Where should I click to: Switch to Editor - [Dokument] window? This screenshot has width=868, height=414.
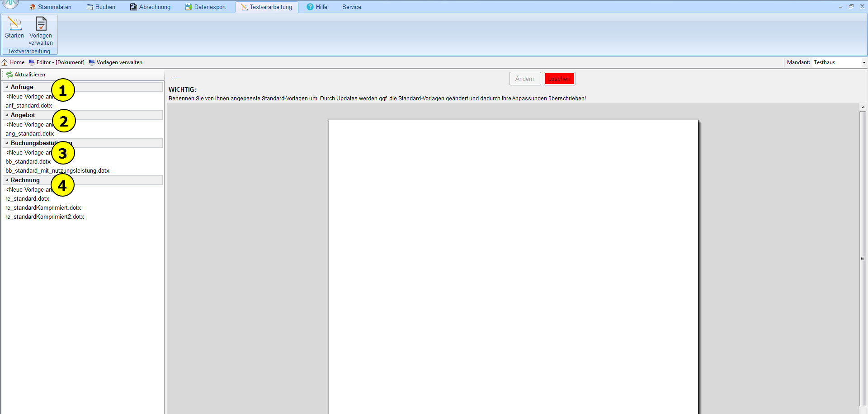click(x=57, y=62)
